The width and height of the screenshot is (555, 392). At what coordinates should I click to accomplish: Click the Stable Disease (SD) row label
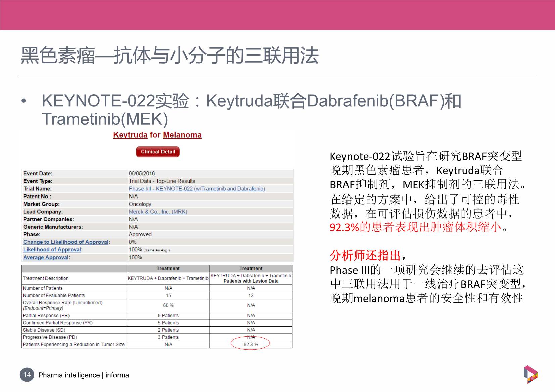tap(44, 330)
